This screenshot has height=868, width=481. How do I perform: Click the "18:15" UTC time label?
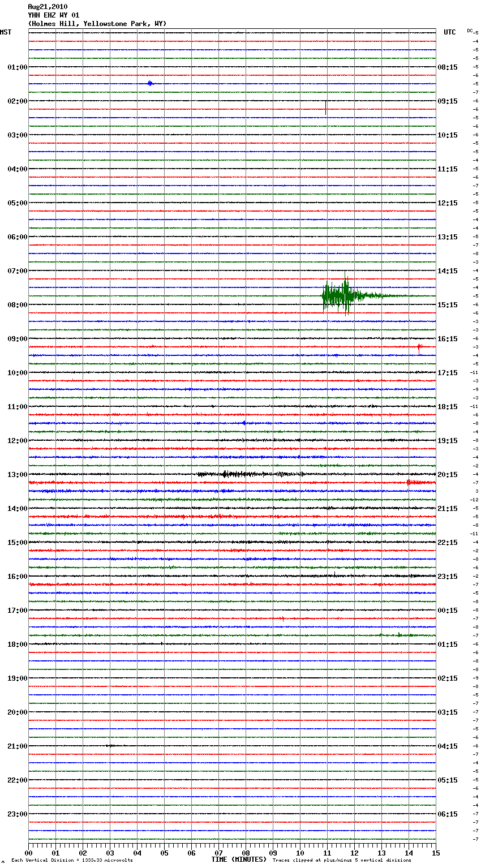tap(448, 407)
